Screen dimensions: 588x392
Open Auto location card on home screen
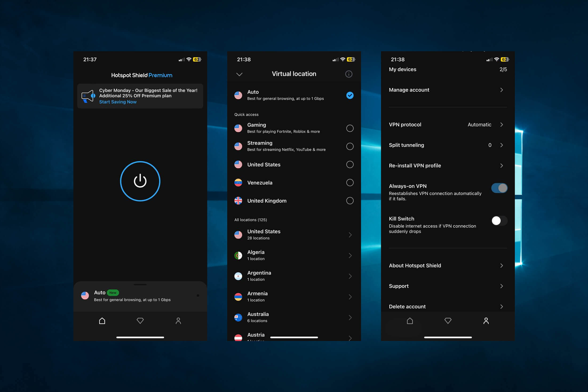[x=140, y=296]
